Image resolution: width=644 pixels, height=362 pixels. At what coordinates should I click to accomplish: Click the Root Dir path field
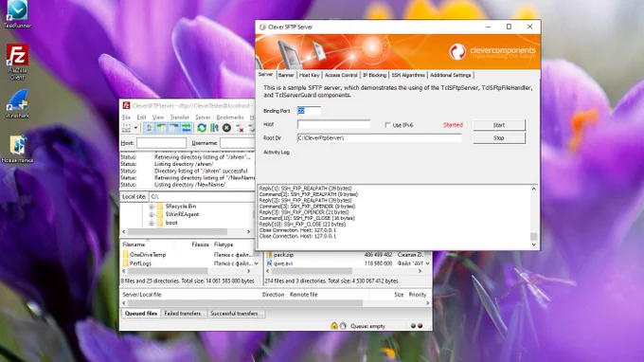click(x=379, y=138)
